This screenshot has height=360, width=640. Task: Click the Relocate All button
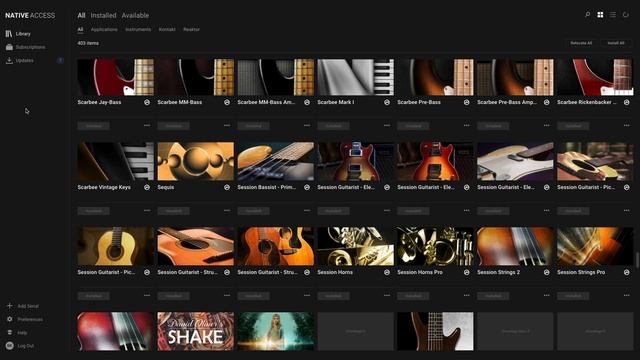[581, 43]
